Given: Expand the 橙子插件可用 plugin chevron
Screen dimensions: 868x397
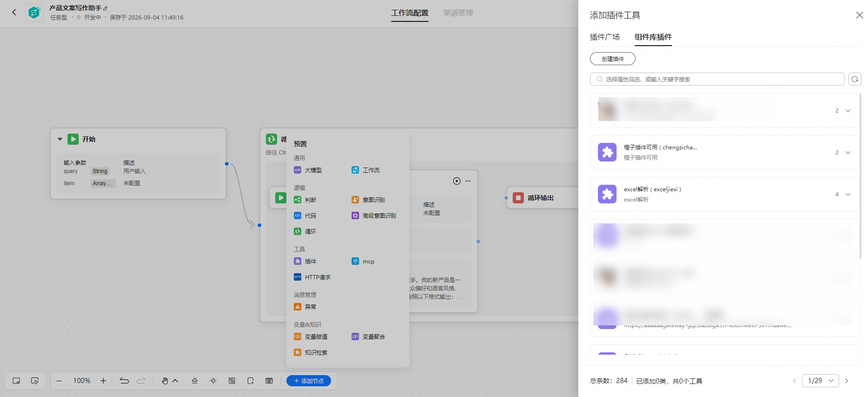Looking at the screenshot, I should pyautogui.click(x=848, y=152).
